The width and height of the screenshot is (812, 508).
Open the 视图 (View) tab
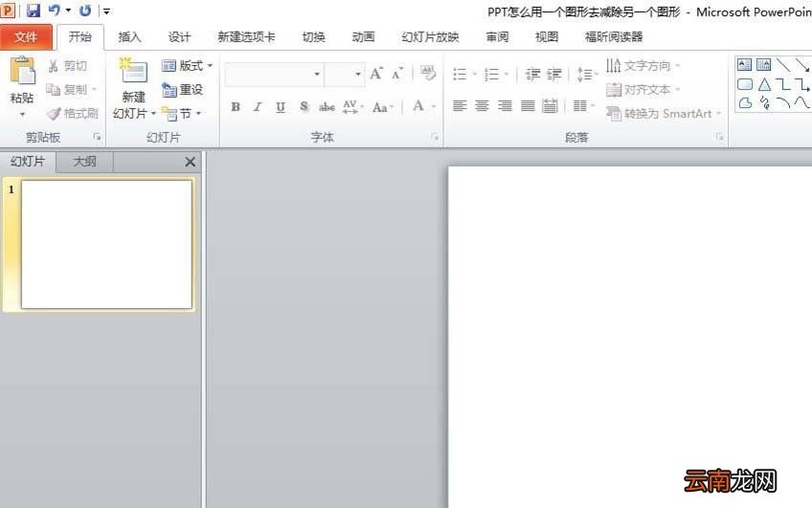click(x=547, y=37)
